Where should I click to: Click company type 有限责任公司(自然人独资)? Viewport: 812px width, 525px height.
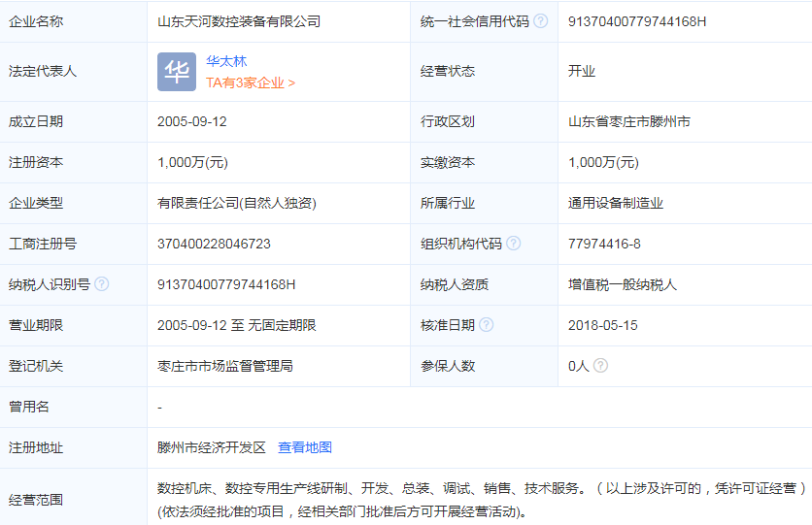click(x=237, y=203)
